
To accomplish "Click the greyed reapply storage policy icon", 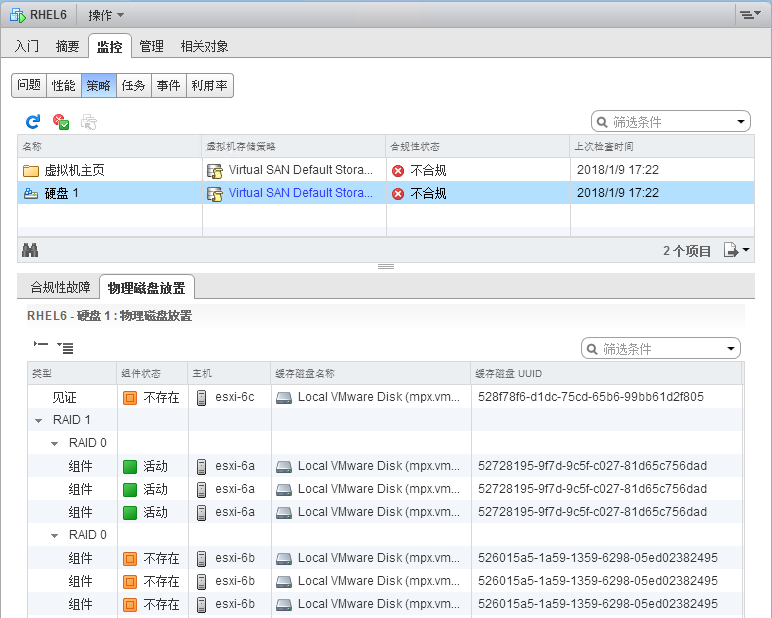I will pyautogui.click(x=89, y=122).
